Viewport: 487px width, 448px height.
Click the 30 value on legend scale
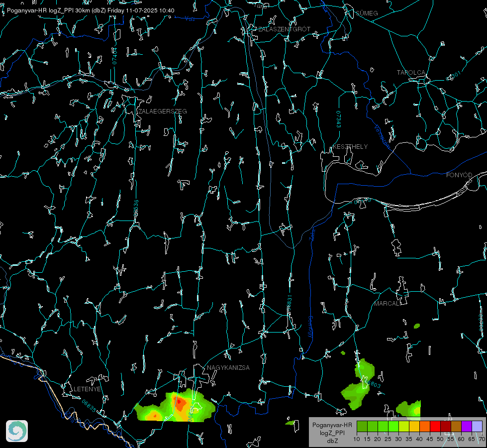coord(398,440)
